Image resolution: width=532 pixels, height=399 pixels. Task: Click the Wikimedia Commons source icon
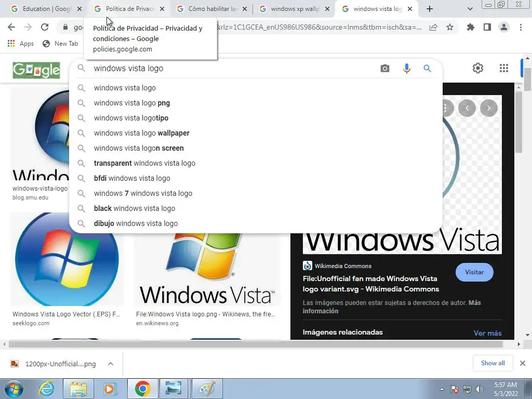coord(308,265)
